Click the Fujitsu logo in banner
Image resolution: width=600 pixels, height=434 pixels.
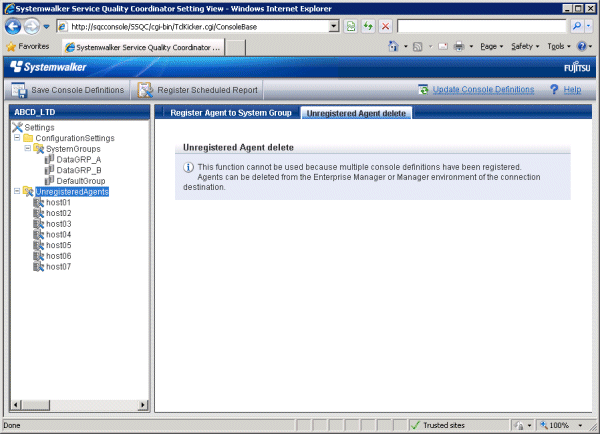(577, 68)
